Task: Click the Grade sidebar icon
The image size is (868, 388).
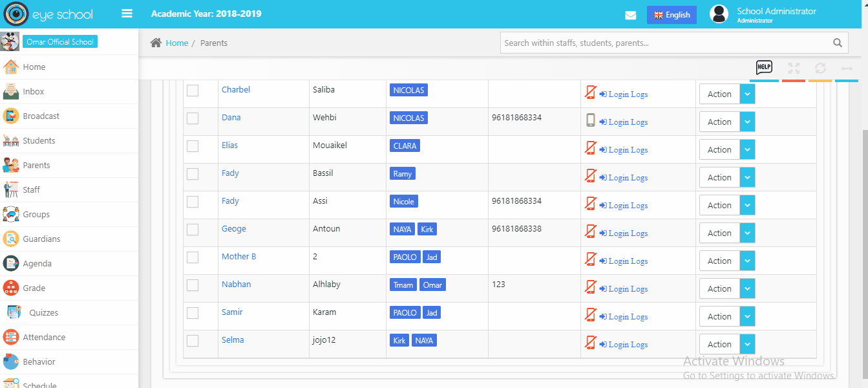Action: tap(10, 288)
